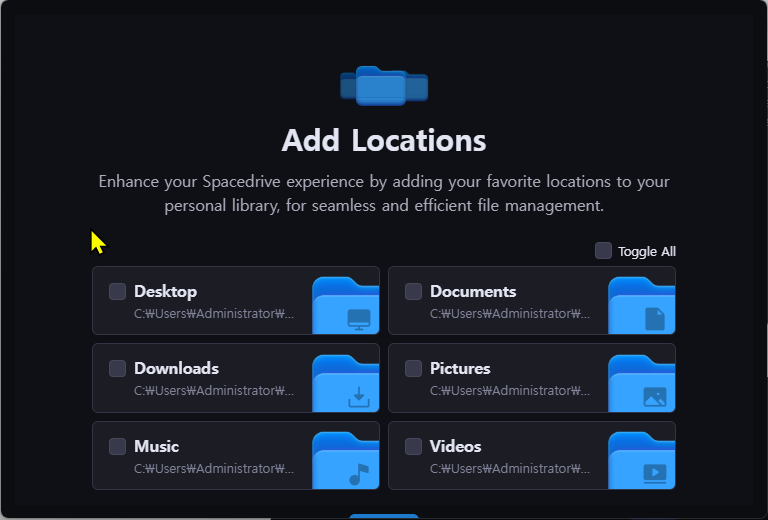Click the Add Locations heading
The width and height of the screenshot is (768, 520).
pyautogui.click(x=384, y=140)
